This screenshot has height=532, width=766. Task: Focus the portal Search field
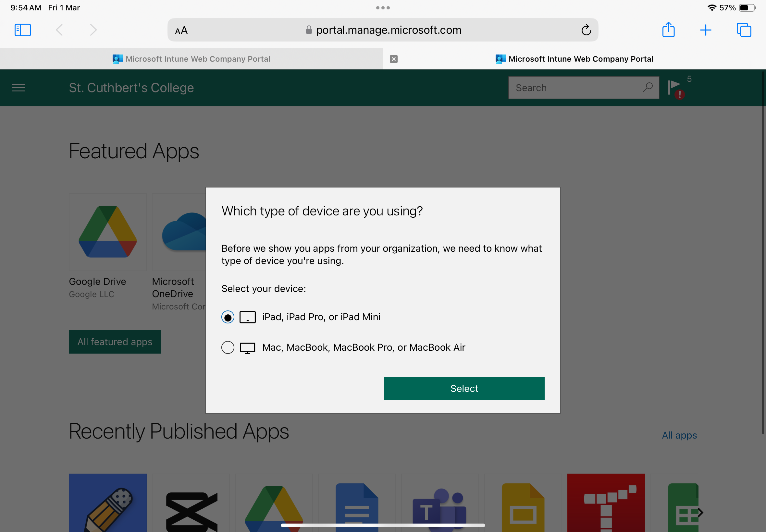click(x=584, y=88)
